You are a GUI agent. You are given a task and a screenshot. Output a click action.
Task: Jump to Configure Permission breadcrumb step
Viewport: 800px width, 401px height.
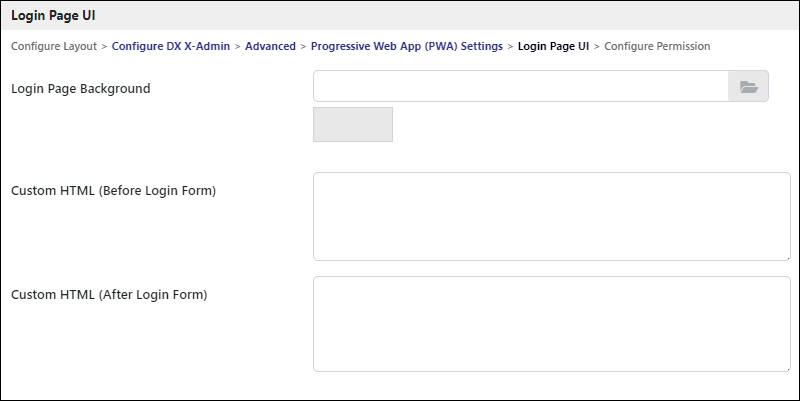[x=657, y=46]
